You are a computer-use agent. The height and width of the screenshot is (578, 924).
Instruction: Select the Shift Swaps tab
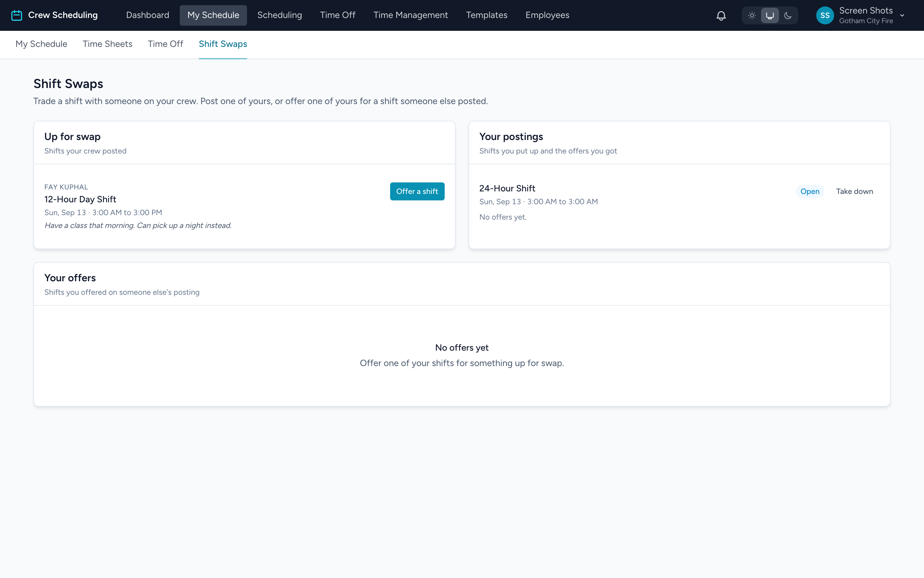[x=223, y=44]
